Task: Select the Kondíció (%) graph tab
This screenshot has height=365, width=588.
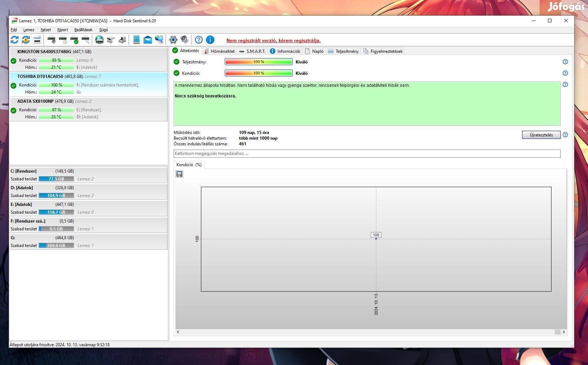Action: tap(189, 165)
